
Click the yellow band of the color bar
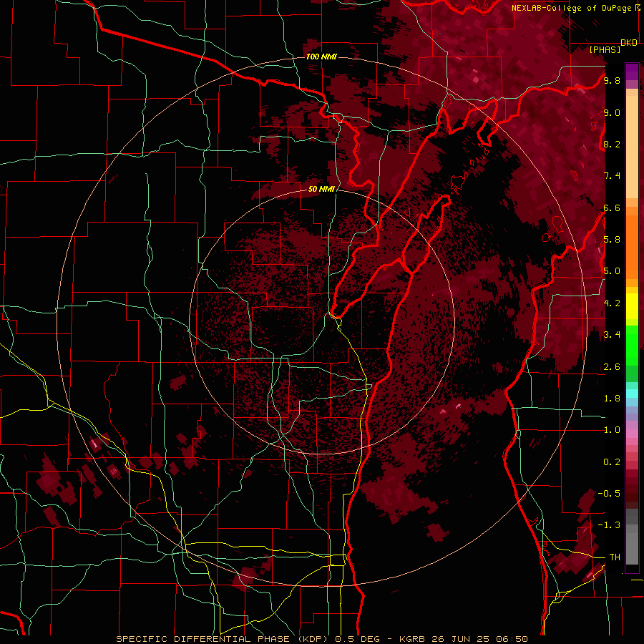(x=632, y=306)
